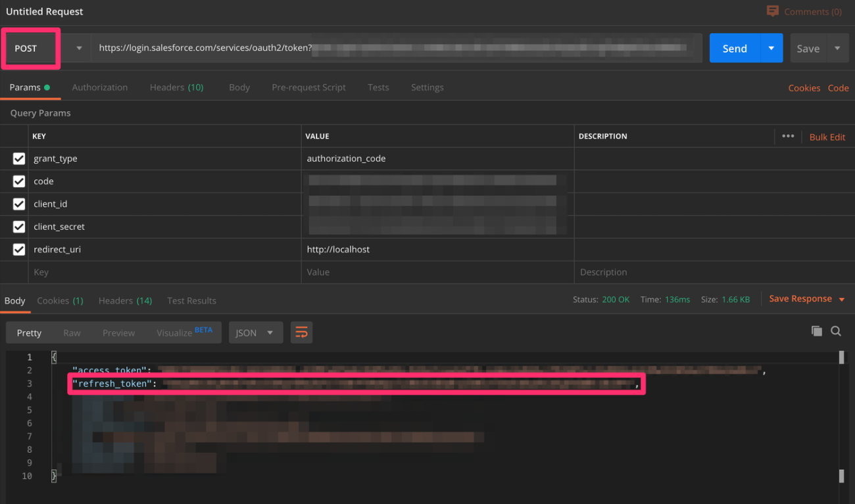Click the authorization_code value cell
This screenshot has height=504, width=855.
click(437, 158)
